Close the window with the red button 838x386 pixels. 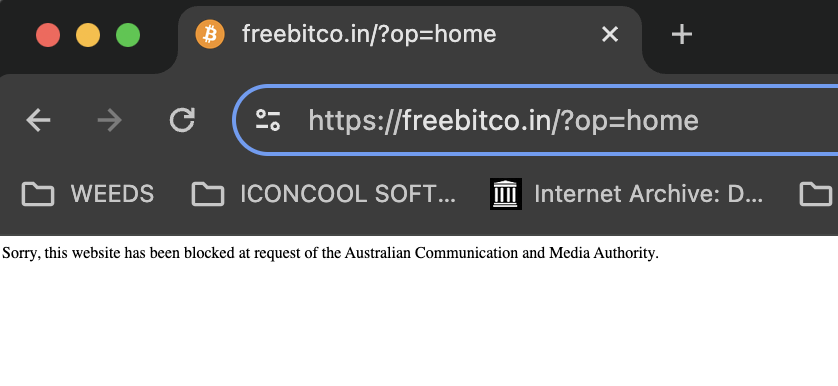click(x=48, y=35)
